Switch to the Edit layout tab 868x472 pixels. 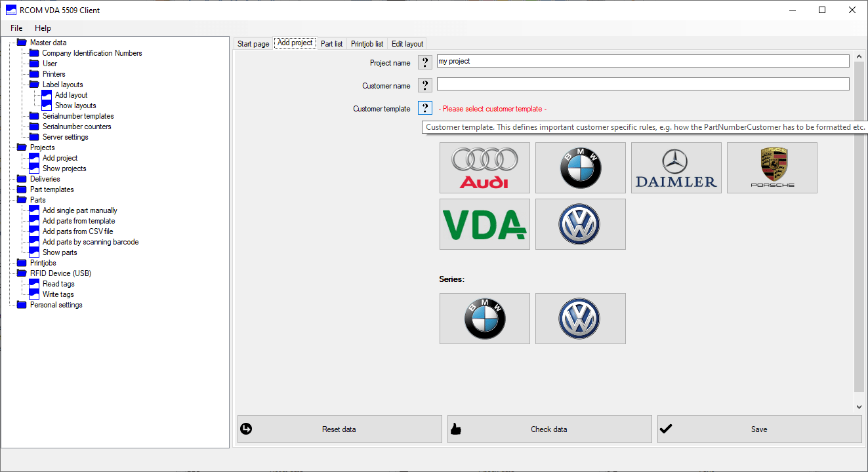407,44
